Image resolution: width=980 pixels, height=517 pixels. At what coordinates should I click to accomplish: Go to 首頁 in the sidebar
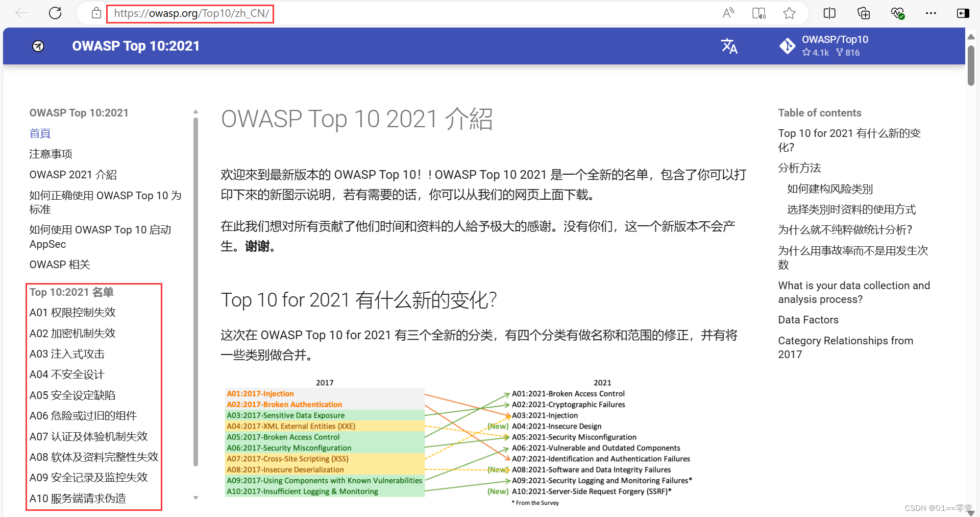click(x=40, y=133)
